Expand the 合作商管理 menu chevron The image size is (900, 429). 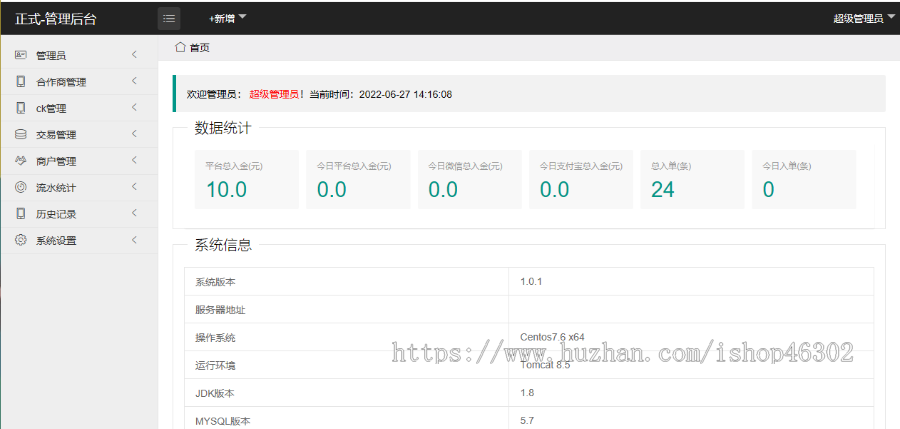pyautogui.click(x=134, y=81)
